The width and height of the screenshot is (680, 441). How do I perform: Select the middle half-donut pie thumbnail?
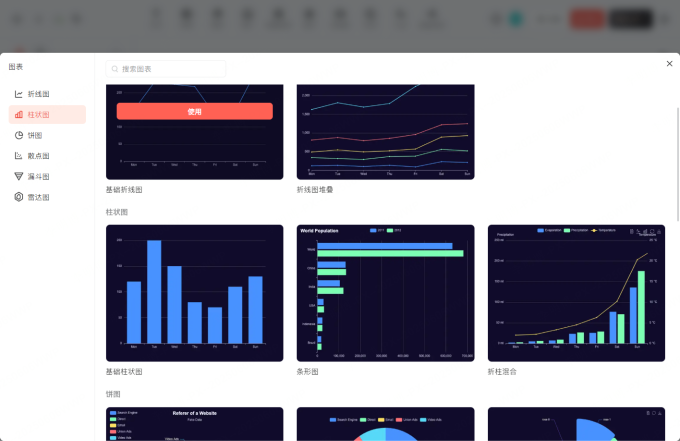pos(386,424)
